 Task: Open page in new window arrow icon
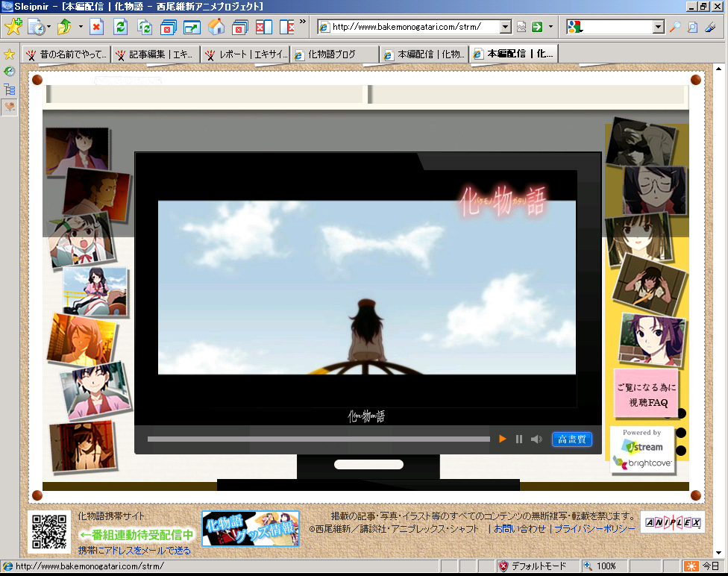coord(192,27)
